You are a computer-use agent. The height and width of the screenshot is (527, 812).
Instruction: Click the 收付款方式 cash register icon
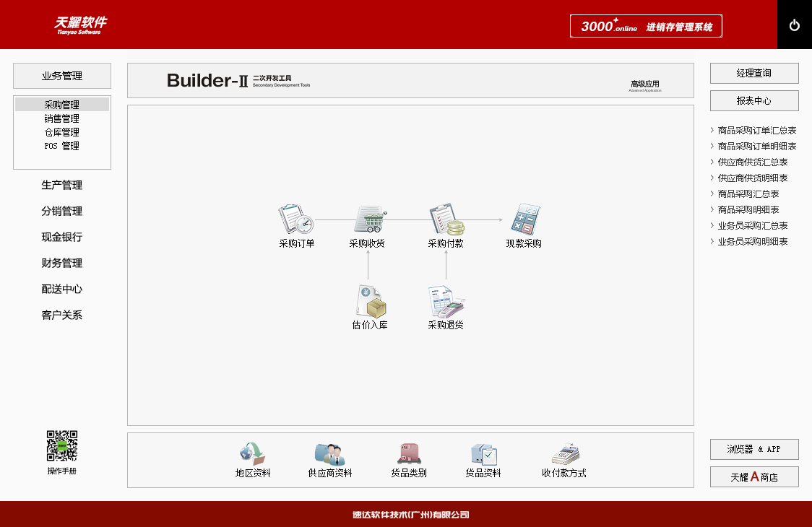click(x=565, y=453)
